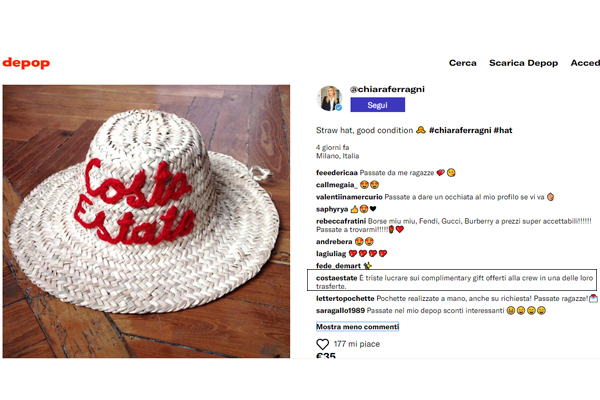Open chiaraferragni's profile avatar
Screen dimensions: 600x400
coord(330,98)
